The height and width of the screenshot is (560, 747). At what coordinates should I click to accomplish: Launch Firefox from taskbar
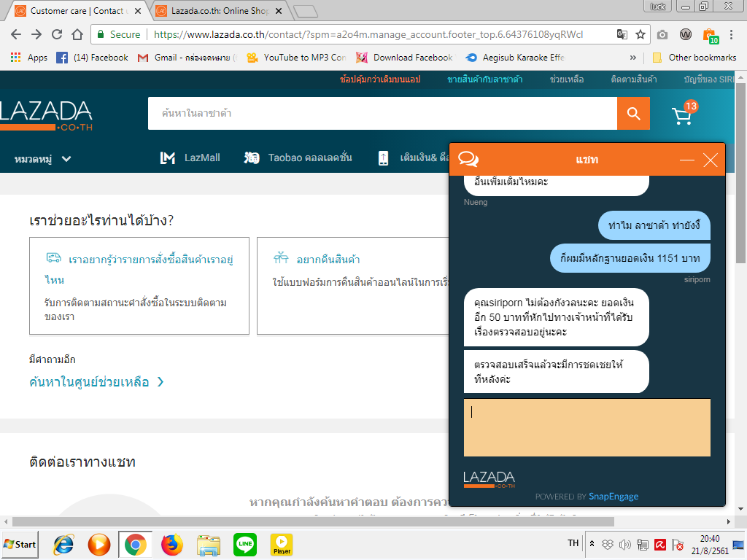[x=172, y=544]
